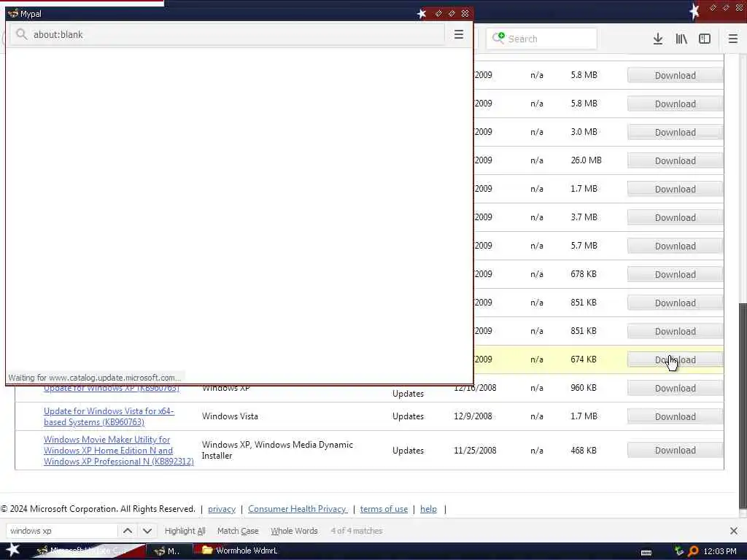This screenshot has width=747, height=560.
Task: Click the search engine icon in Search box
Action: tap(498, 38)
